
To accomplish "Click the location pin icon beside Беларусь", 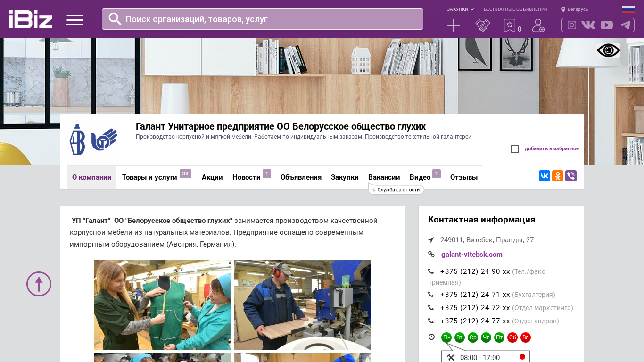I will pos(563,9).
